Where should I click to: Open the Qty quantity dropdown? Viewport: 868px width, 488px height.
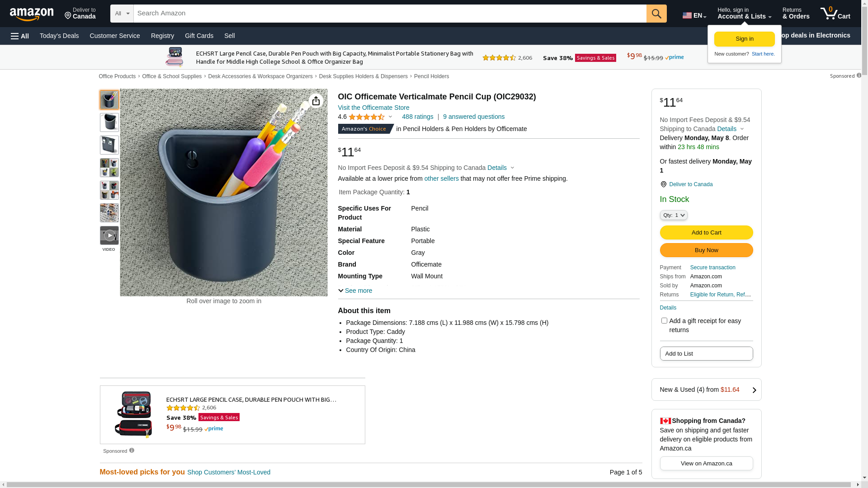[674, 216]
